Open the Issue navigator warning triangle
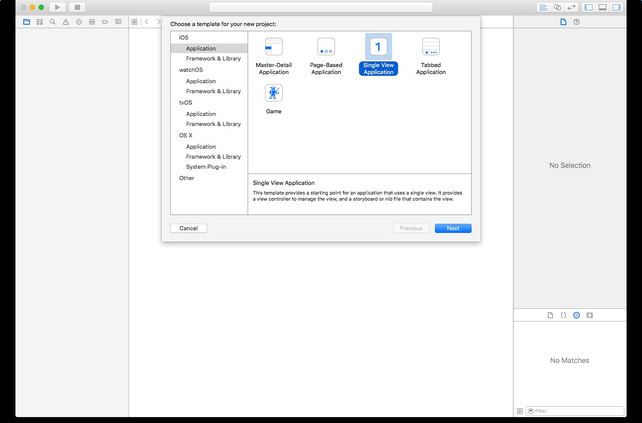The height and width of the screenshot is (423, 642). coord(66,22)
